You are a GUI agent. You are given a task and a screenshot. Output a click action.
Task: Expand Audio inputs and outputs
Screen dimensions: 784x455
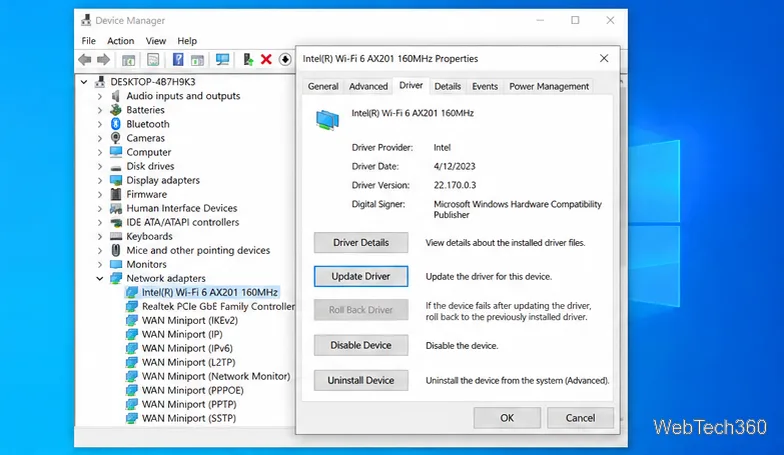100,96
